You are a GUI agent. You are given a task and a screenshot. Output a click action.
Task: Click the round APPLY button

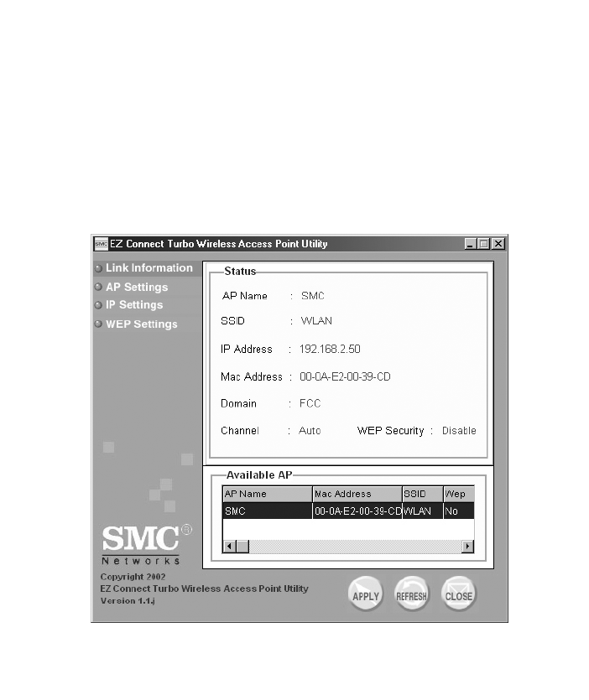[x=366, y=594]
